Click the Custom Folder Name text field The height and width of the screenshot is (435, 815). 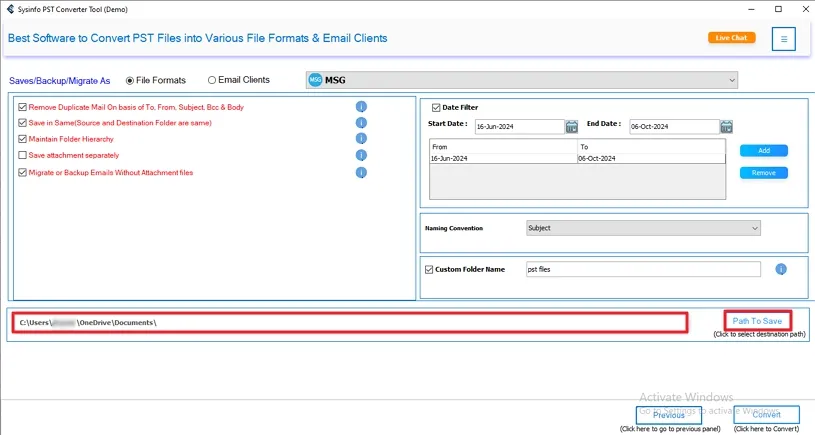642,269
